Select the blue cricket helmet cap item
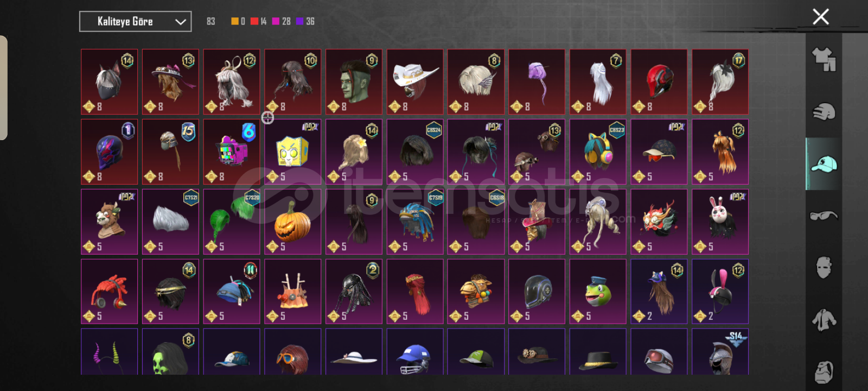The height and width of the screenshot is (391, 868). [415, 352]
